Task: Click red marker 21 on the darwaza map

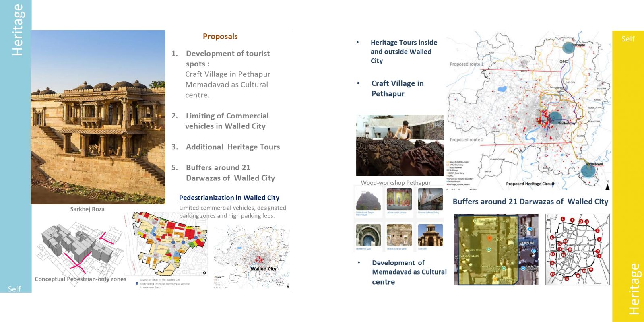Action: tap(552, 237)
